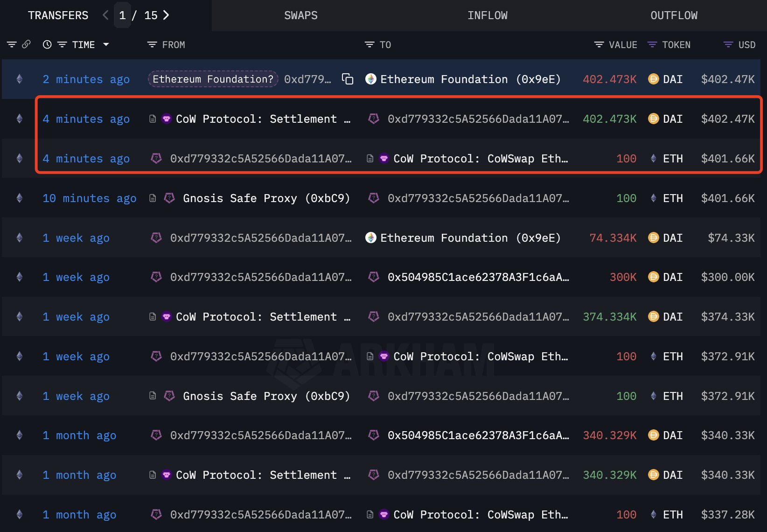
Task: Click Ethereum Foundation logo in first row
Action: click(371, 79)
